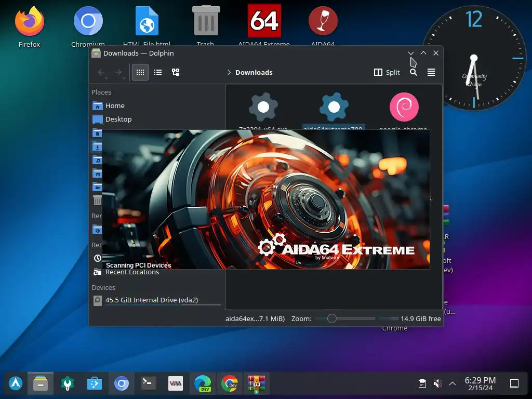Close the Dolphin window
532x399 pixels.
(x=436, y=54)
